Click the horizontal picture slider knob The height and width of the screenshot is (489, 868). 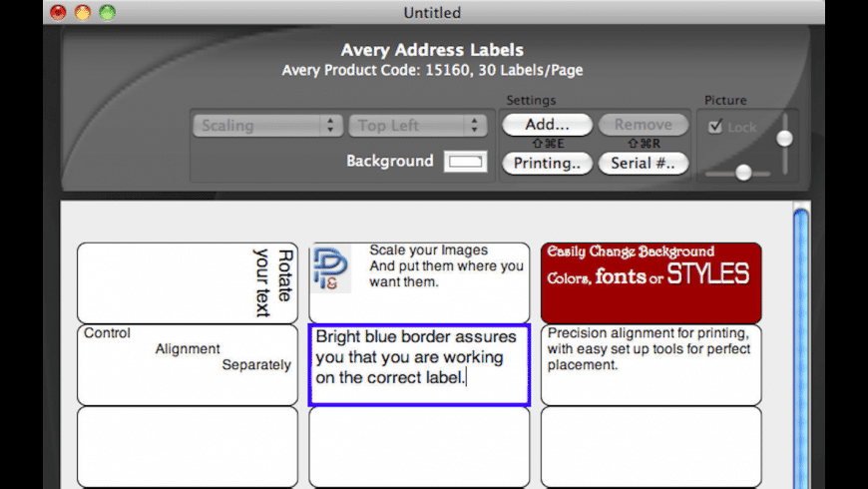pyautogui.click(x=743, y=173)
